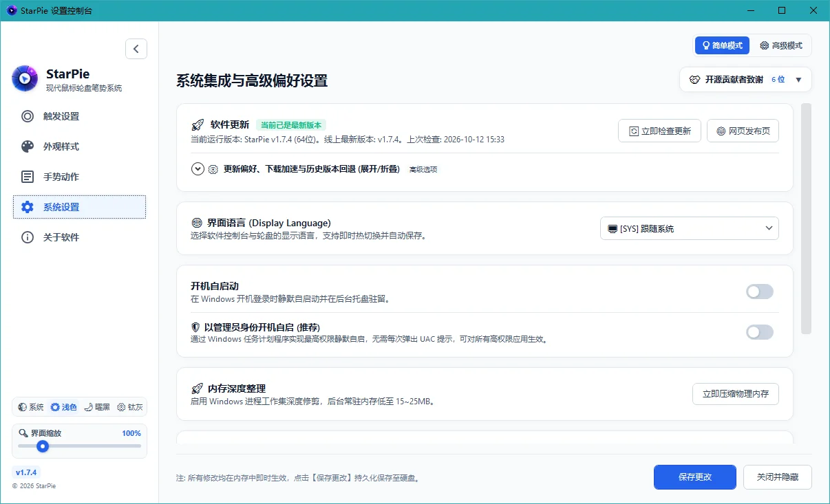The height and width of the screenshot is (504, 830).
Task: Open the 界面语言 [SYS] 跟随系统 dropdown
Action: 690,228
